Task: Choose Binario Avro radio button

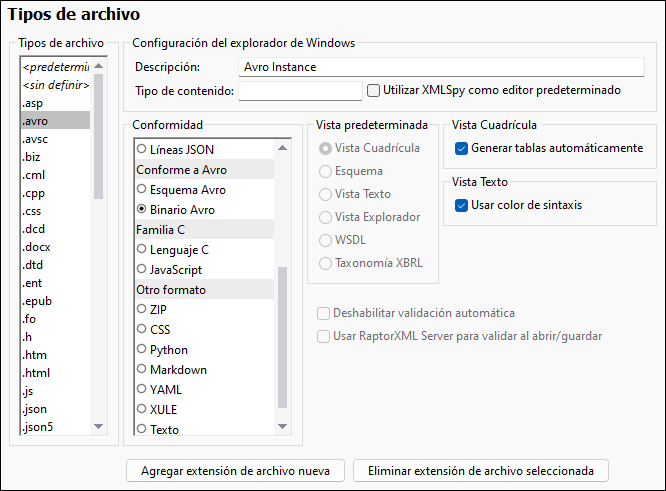Action: [141, 209]
